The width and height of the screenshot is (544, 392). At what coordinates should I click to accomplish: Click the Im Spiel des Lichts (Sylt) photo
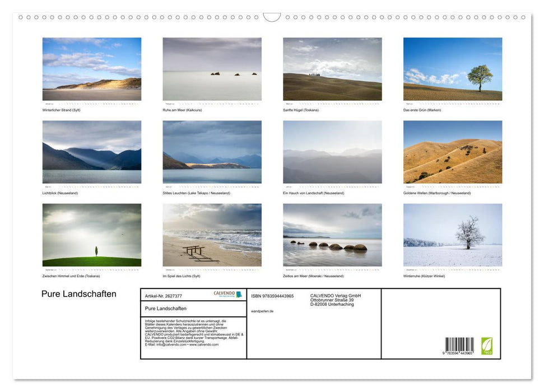(x=212, y=235)
